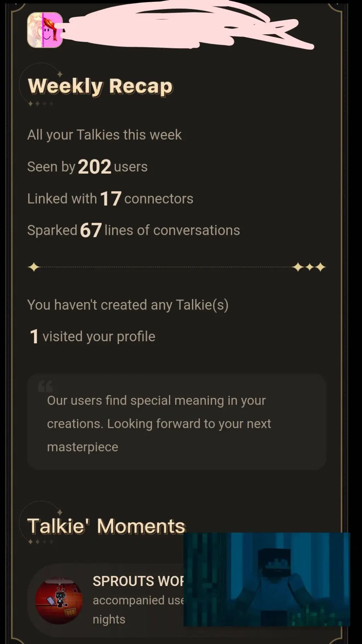Viewport: 362px width, 644px height.
Task: Tap the pink profile avatar at top
Action: (x=45, y=30)
